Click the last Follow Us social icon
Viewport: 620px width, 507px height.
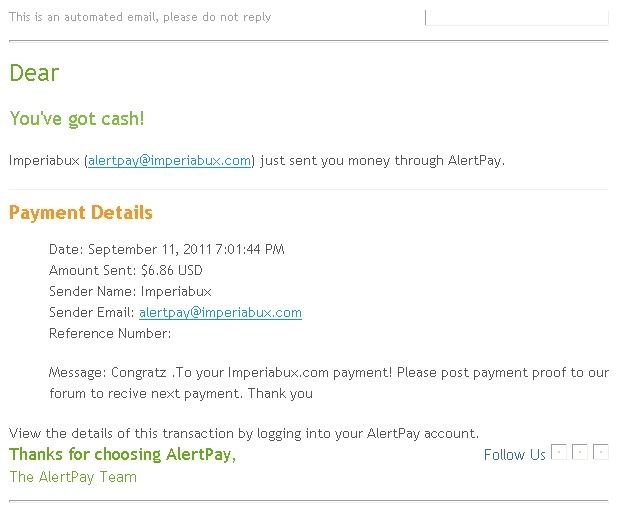(x=601, y=452)
